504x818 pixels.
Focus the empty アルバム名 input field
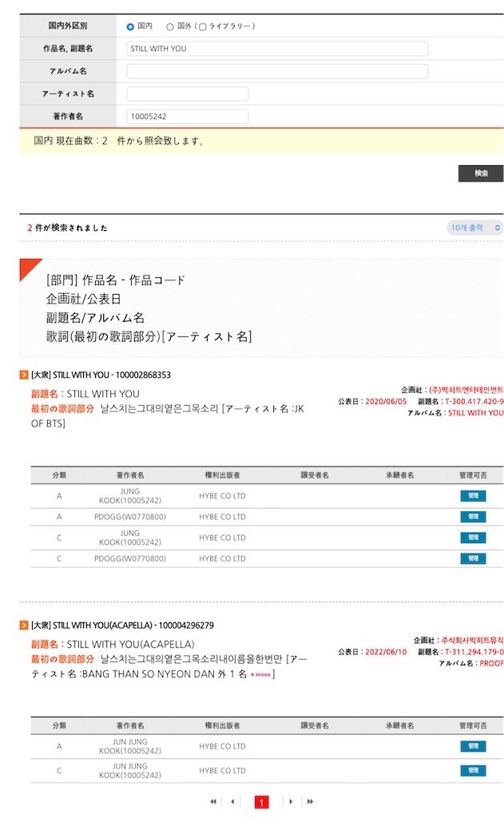click(x=277, y=71)
